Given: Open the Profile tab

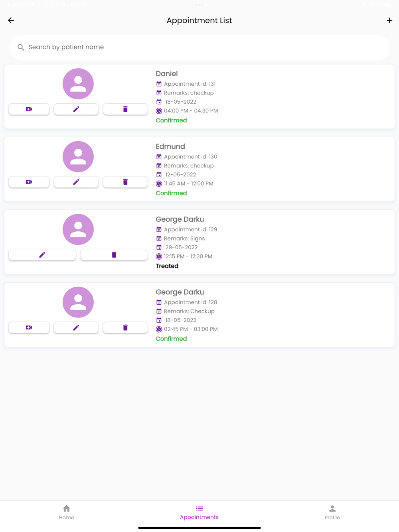Looking at the screenshot, I should pyautogui.click(x=332, y=512).
